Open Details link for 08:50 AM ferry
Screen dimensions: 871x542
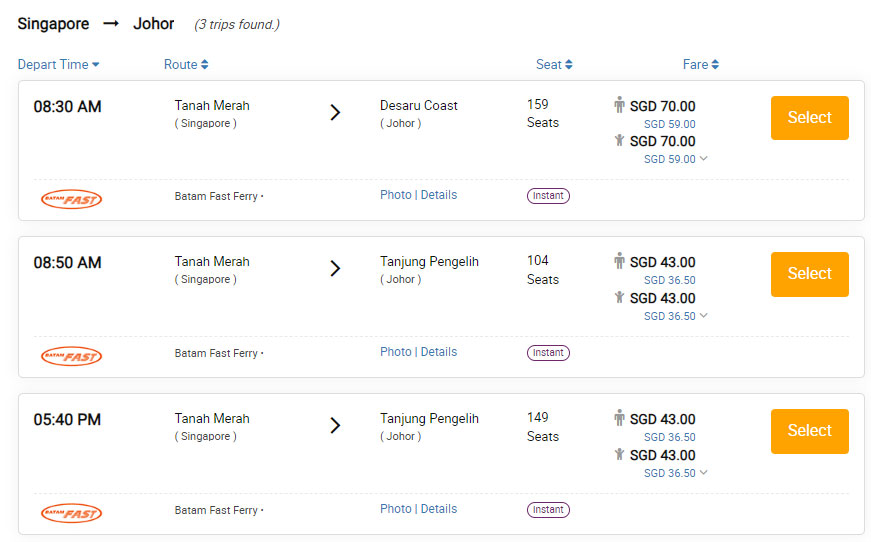pyautogui.click(x=439, y=352)
